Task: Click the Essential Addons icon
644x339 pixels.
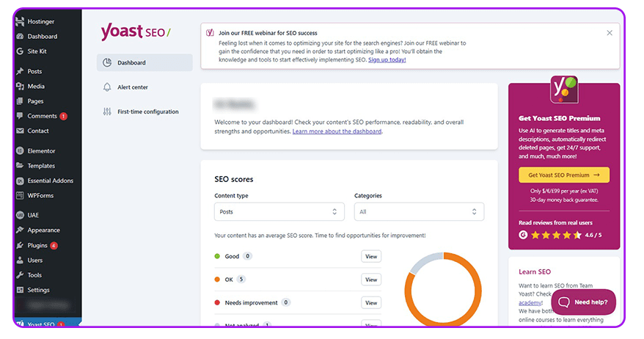Action: [x=20, y=181]
